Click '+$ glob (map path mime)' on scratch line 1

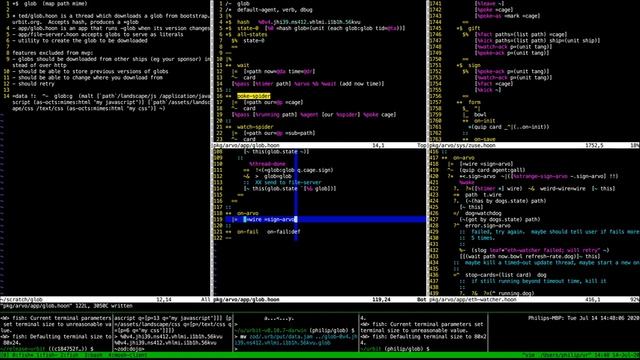tap(50, 4)
